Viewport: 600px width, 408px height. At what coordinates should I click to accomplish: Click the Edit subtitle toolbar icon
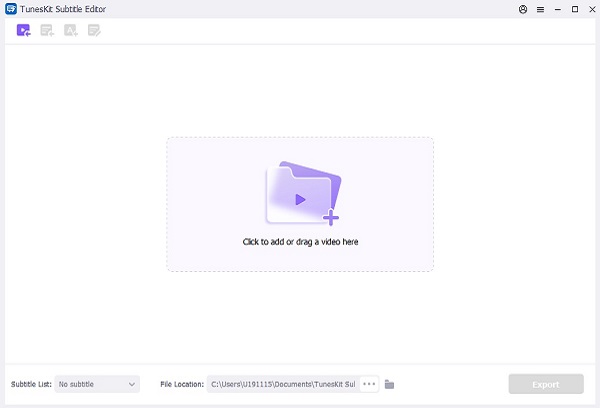94,30
